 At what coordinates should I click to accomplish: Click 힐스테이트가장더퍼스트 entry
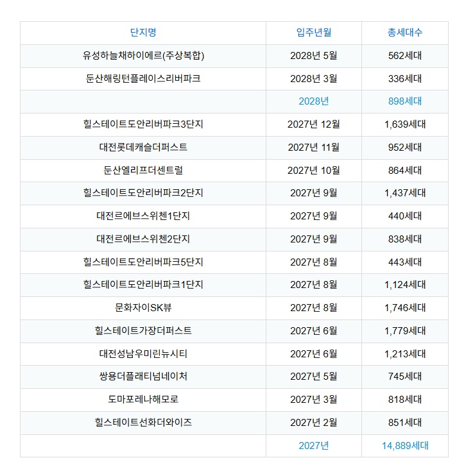click(142, 331)
